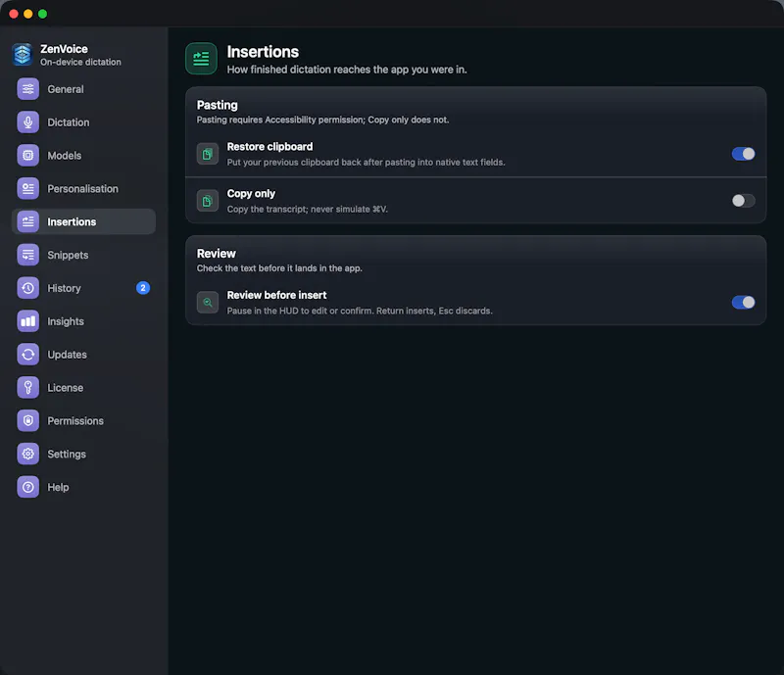Click the ZenVoice app name text
Image resolution: width=784 pixels, height=675 pixels.
tap(64, 49)
